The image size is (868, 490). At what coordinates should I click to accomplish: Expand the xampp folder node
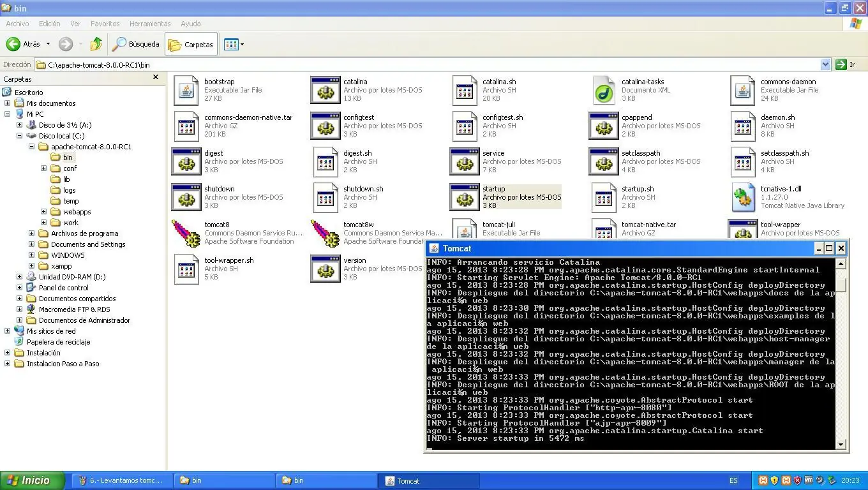pos(31,266)
